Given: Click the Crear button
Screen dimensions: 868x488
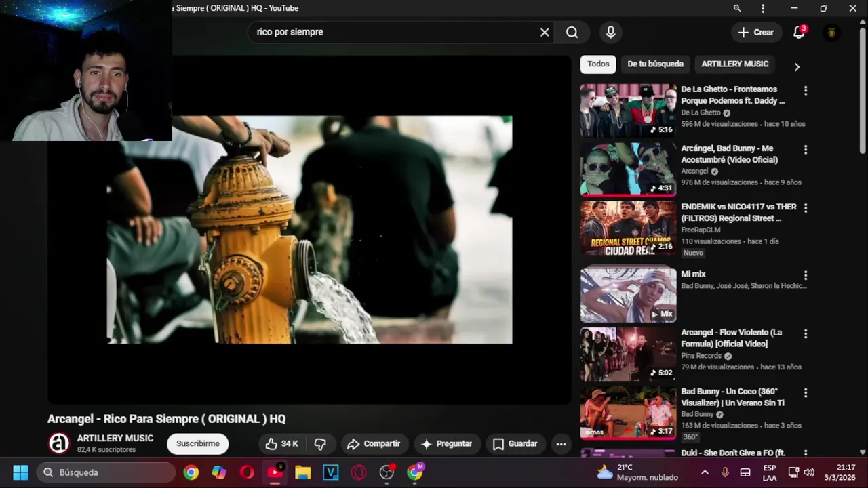Looking at the screenshot, I should (755, 32).
